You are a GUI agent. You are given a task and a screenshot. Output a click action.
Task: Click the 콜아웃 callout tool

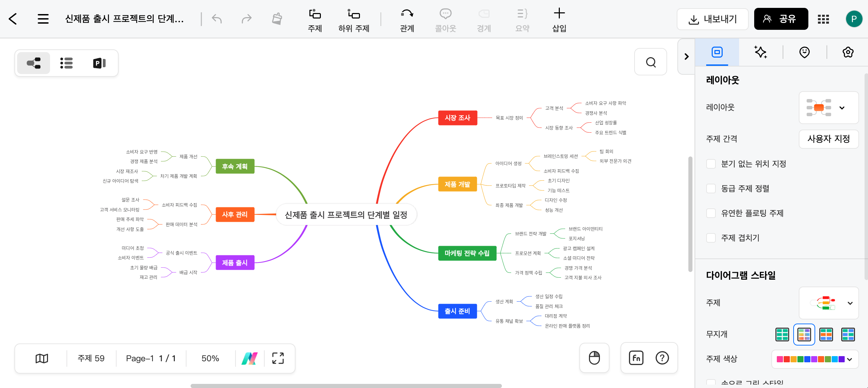[445, 21]
